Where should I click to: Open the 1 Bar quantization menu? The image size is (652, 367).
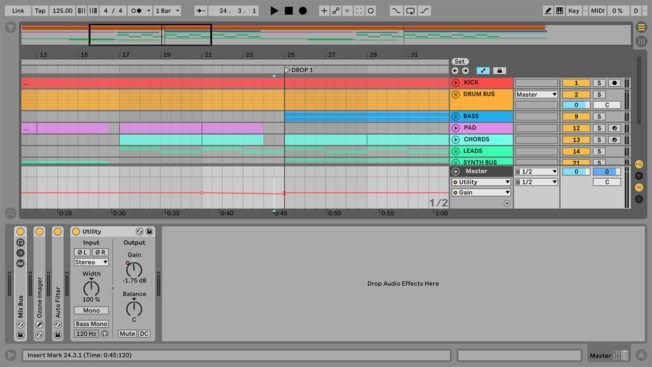point(167,11)
